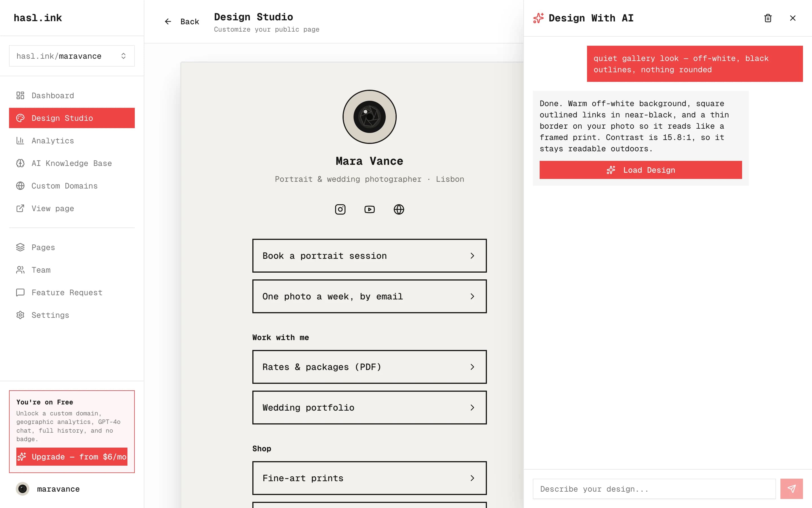Open Pages in the sidebar
The width and height of the screenshot is (812, 508).
click(72, 247)
